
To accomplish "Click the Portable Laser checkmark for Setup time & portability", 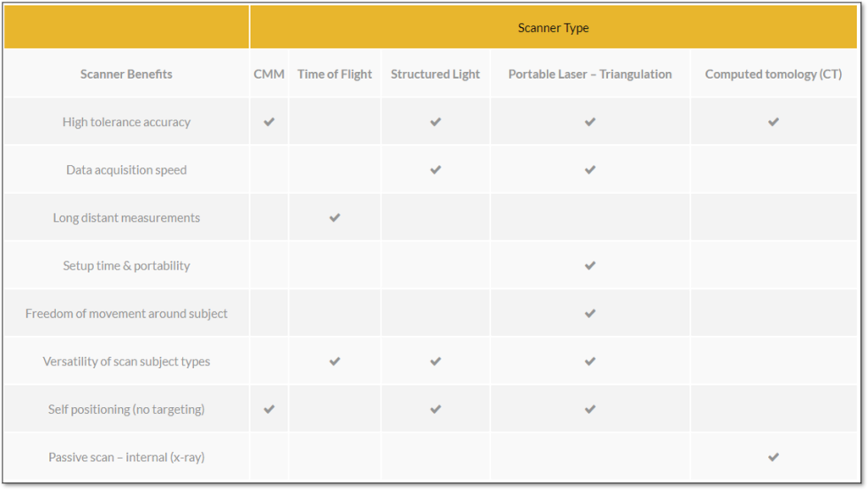I will pos(590,265).
